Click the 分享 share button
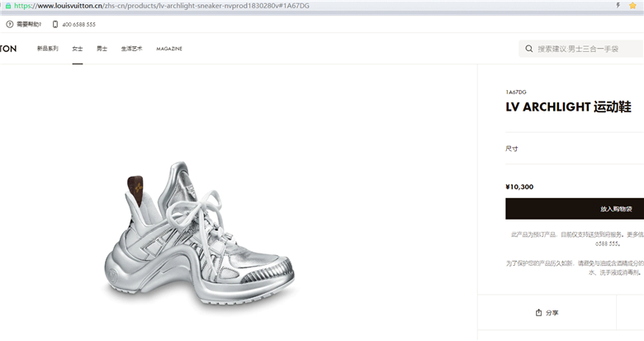644x341 pixels. (547, 313)
